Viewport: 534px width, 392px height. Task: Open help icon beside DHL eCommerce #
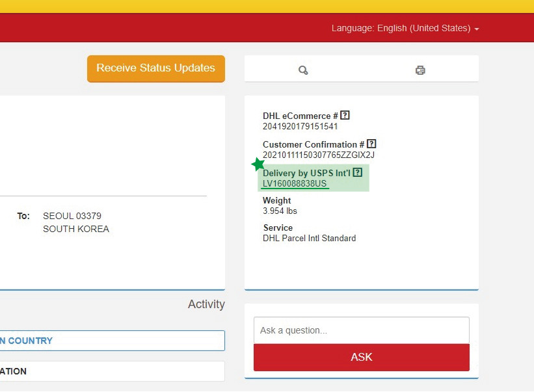coord(345,115)
